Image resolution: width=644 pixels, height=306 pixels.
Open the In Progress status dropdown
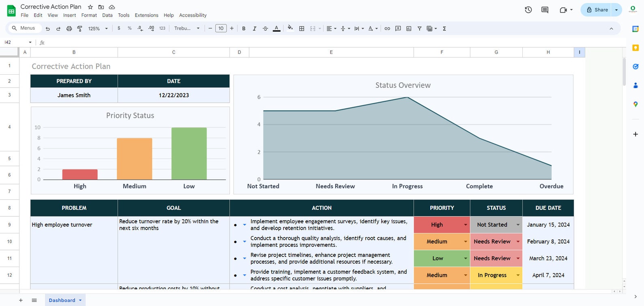click(x=518, y=275)
